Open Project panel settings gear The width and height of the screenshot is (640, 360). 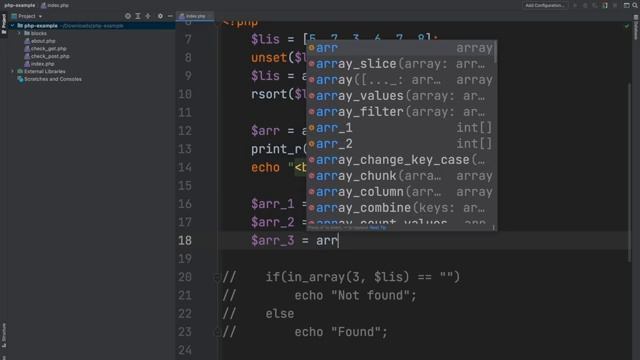[160, 16]
